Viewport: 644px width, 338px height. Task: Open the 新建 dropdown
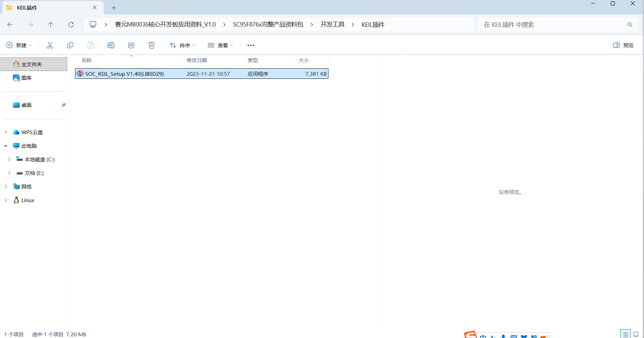[x=19, y=45]
